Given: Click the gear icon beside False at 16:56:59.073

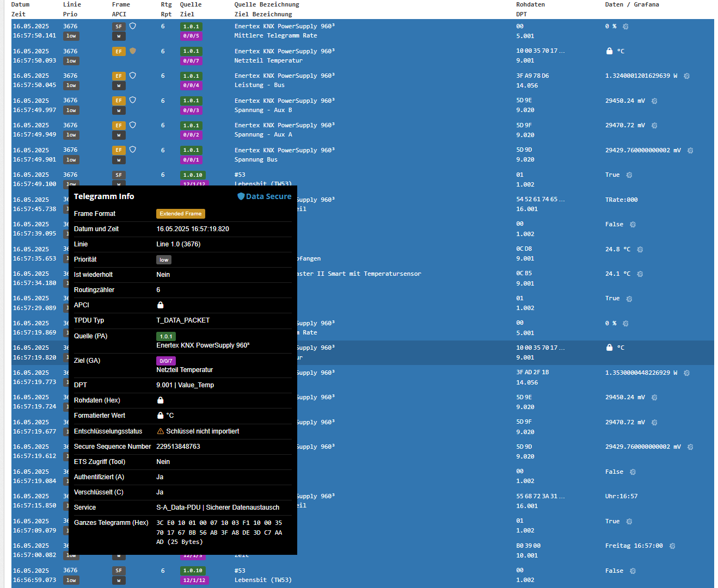Looking at the screenshot, I should (633, 571).
